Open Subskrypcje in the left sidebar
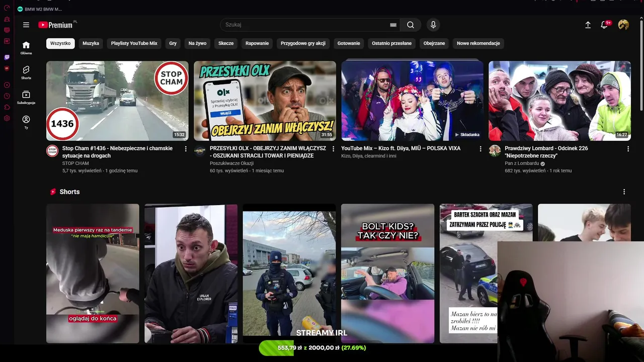 click(x=26, y=98)
